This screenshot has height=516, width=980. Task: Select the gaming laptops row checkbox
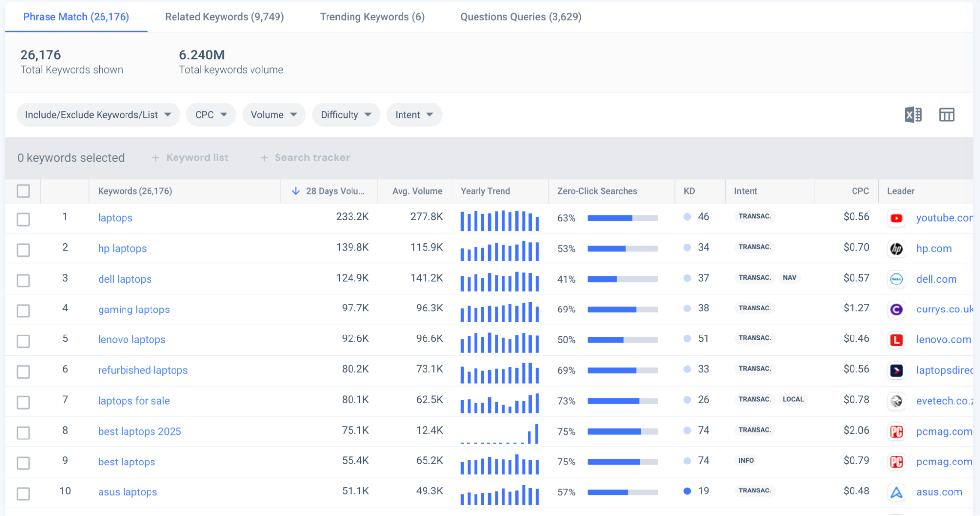pos(24,310)
